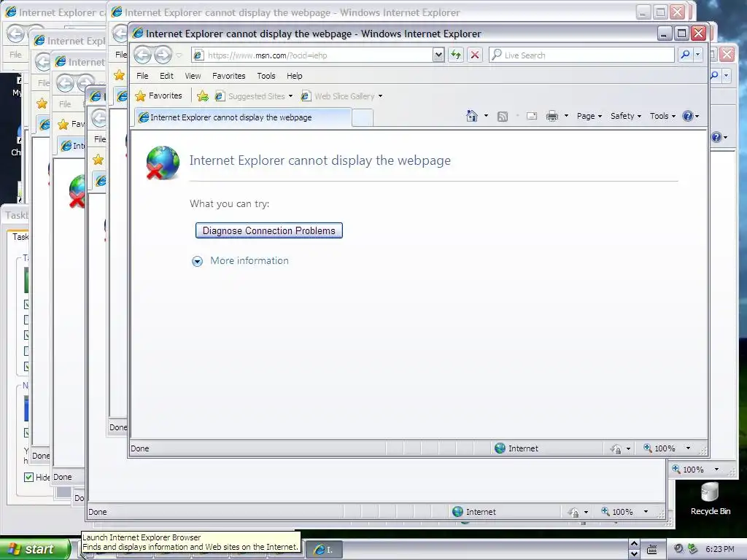The height and width of the screenshot is (560, 747).
Task: Click the Home icon in the command bar
Action: click(472, 116)
